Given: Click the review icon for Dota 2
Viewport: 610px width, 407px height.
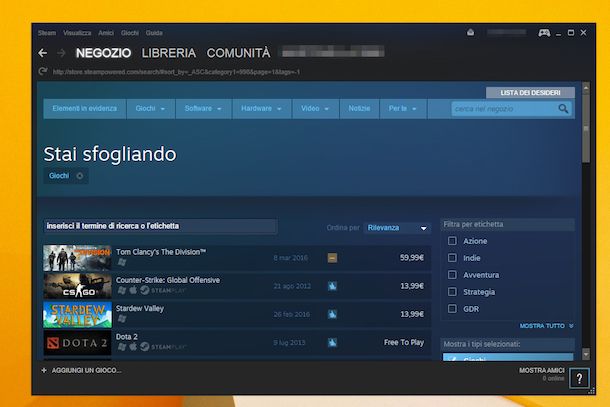Looking at the screenshot, I should (x=332, y=342).
